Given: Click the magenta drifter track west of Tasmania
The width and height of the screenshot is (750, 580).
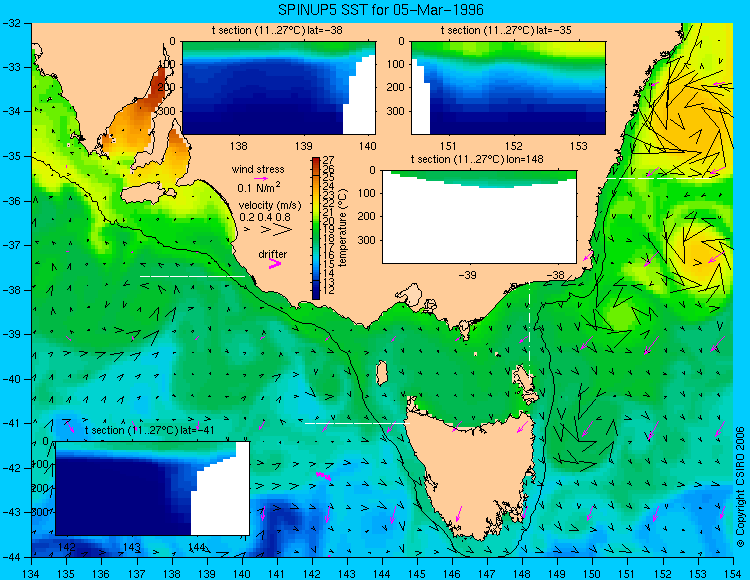Looking at the screenshot, I should tap(323, 475).
